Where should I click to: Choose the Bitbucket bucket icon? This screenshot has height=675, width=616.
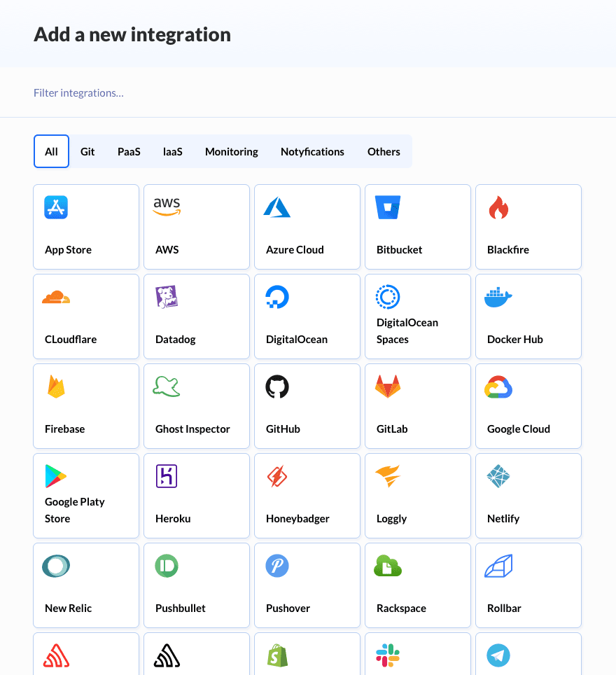(388, 207)
